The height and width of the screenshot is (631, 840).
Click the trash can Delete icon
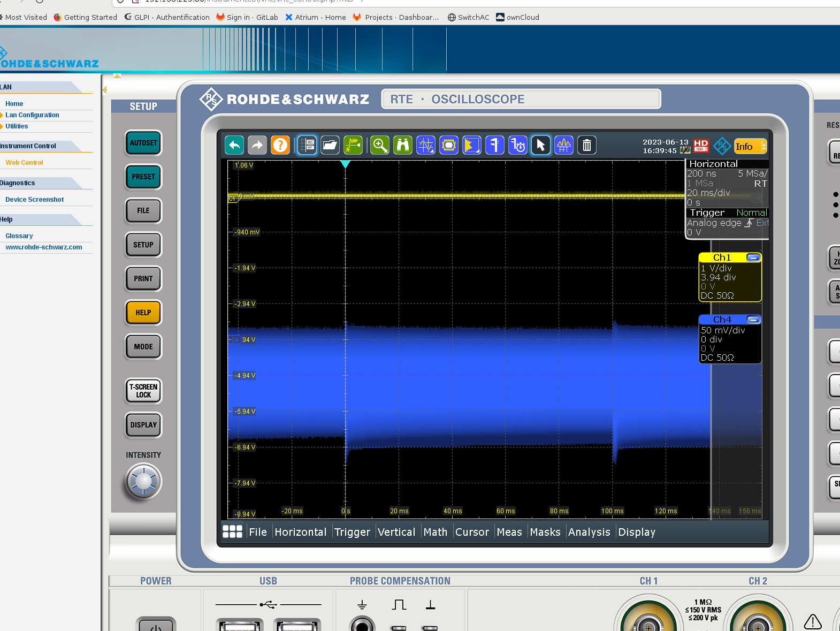click(587, 145)
